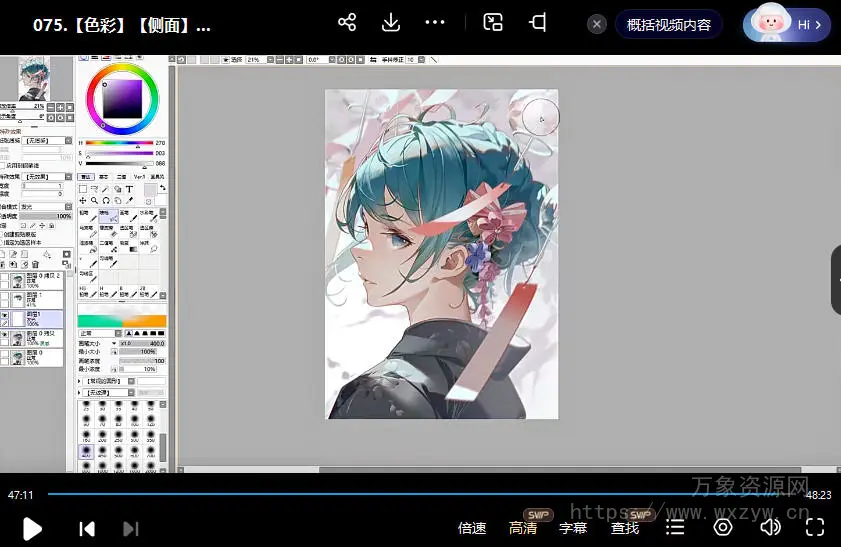Select the text tool (T) in the tool panel
This screenshot has height=547, width=841.
click(x=130, y=189)
